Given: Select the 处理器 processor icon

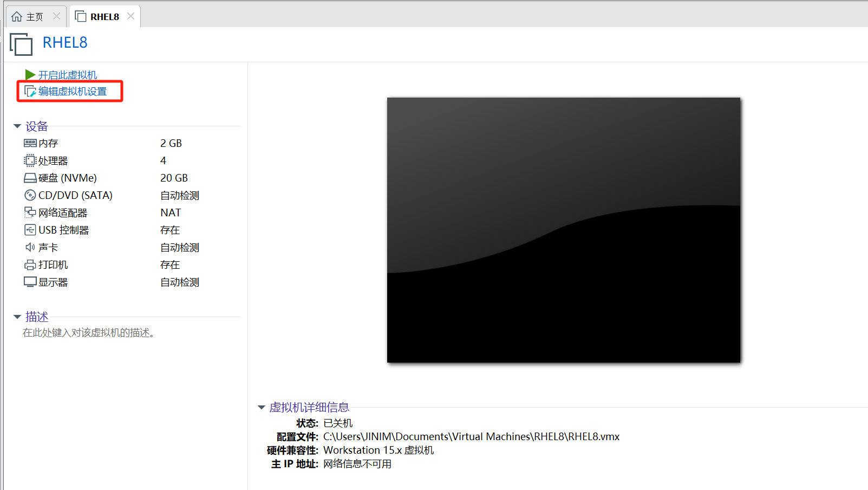Looking at the screenshot, I should pyautogui.click(x=30, y=160).
